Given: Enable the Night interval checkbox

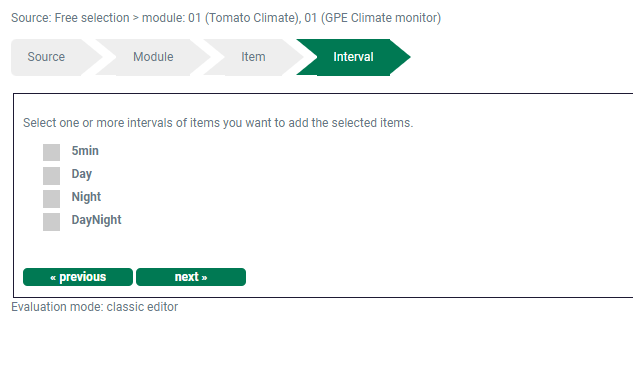Looking at the screenshot, I should [51, 199].
